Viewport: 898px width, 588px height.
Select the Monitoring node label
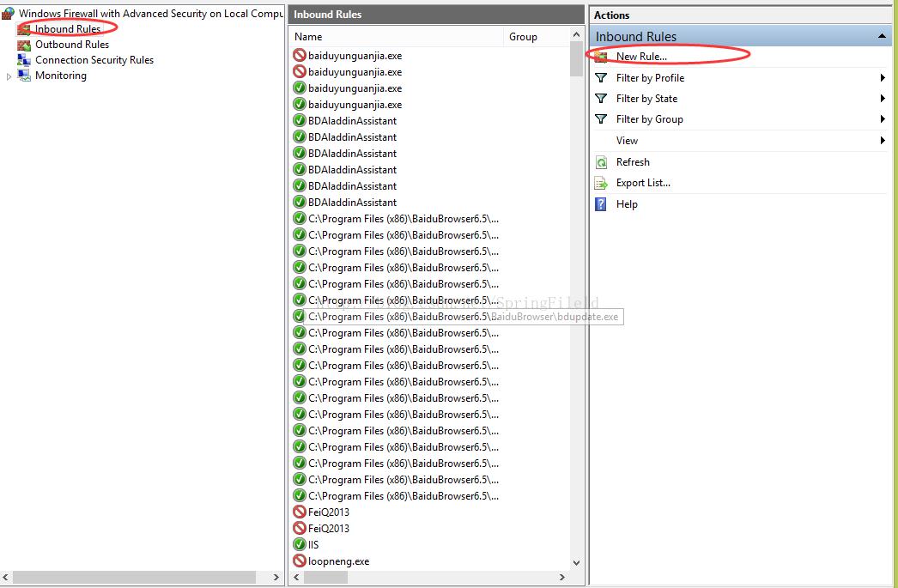(x=61, y=76)
